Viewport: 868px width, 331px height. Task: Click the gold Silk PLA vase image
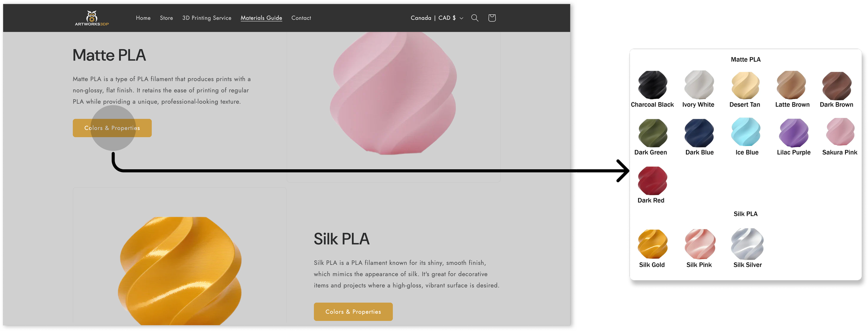tap(180, 271)
